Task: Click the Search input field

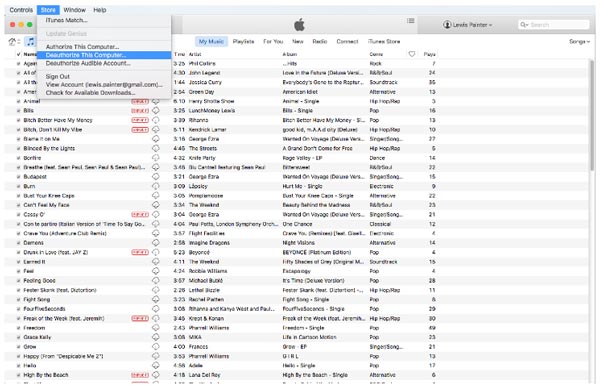Action: [x=553, y=25]
